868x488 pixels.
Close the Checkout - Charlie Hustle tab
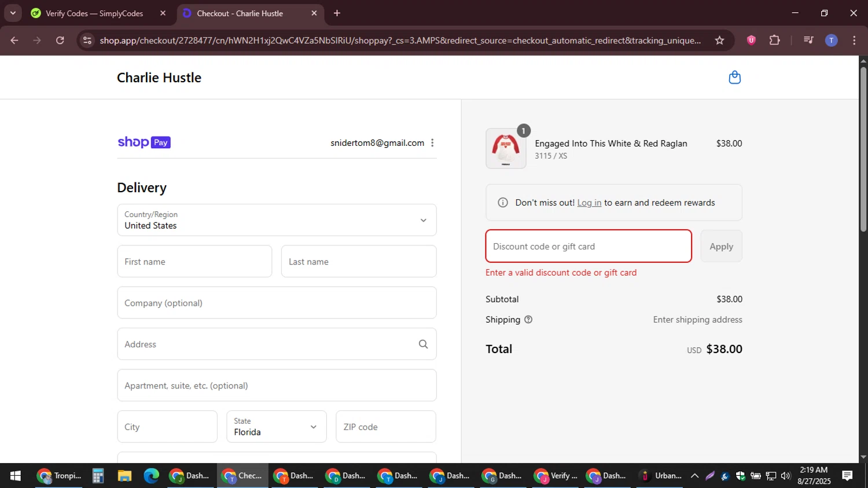coord(314,13)
